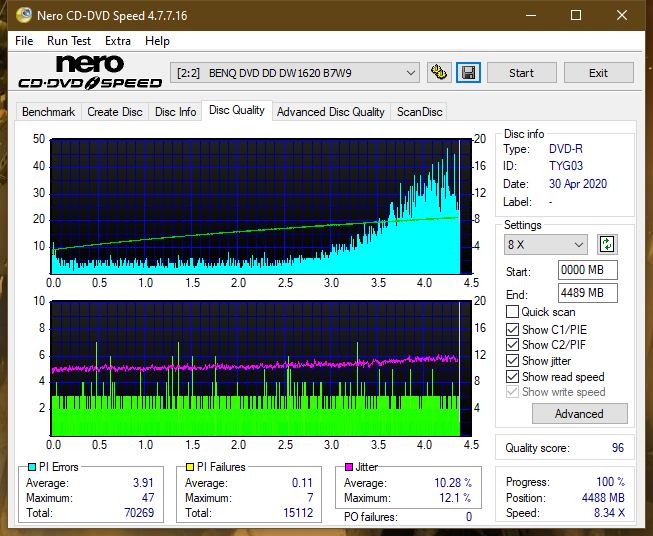Click the Jitter average 10.28 %
The width and height of the screenshot is (653, 536).
[x=453, y=483]
